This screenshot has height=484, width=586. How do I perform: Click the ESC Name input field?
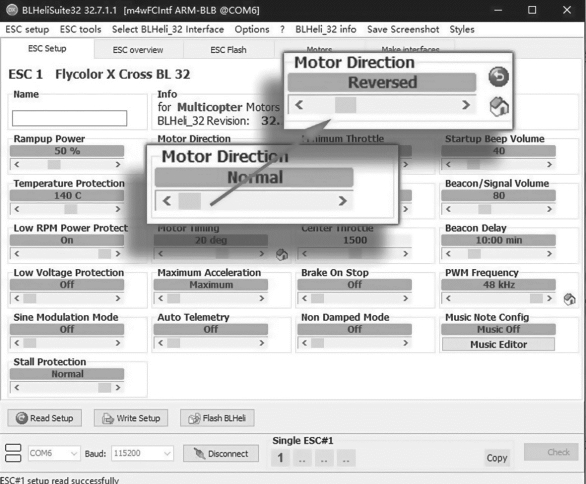(x=70, y=118)
